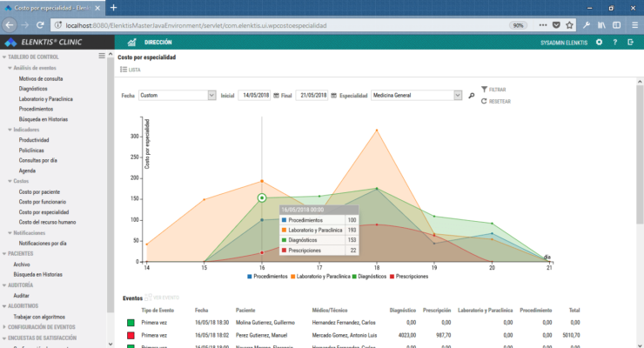
Task: Open the settings gear icon in header
Action: (x=599, y=42)
